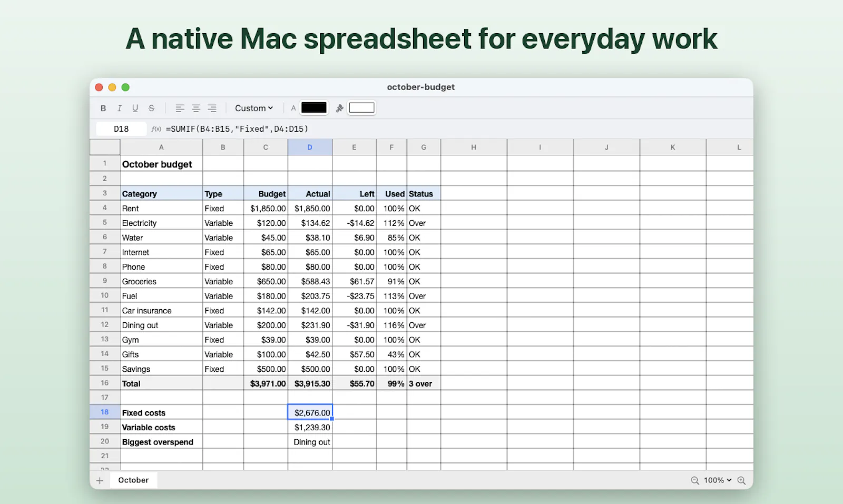The height and width of the screenshot is (504, 843).
Task: Click the text color letter A icon
Action: 293,108
